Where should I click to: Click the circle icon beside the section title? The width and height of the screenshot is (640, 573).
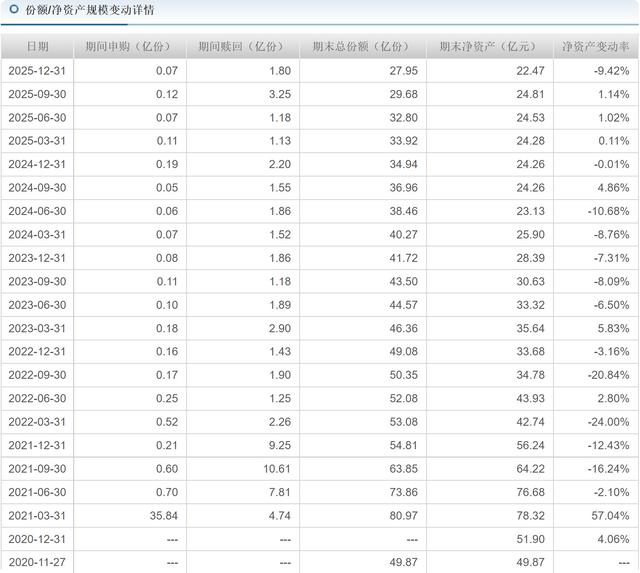coord(14,9)
